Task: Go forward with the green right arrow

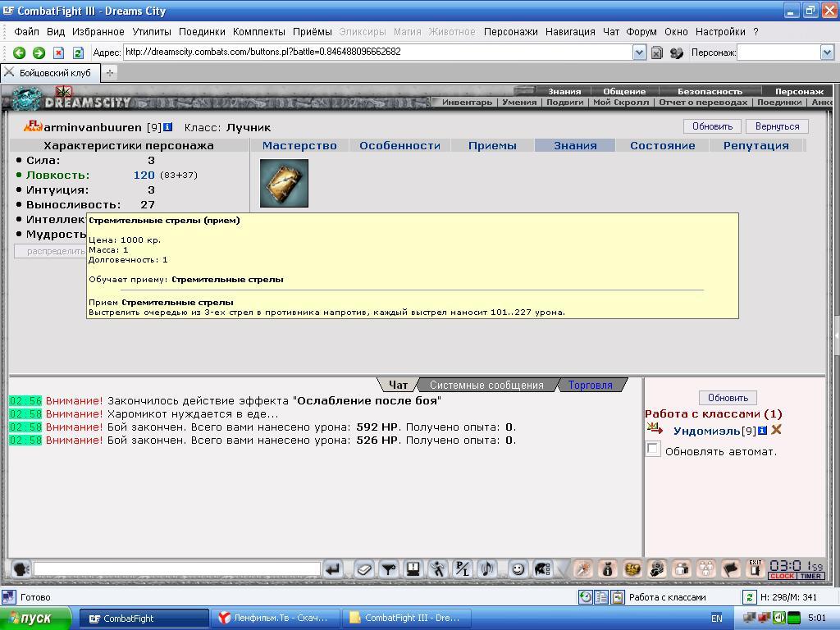Action: click(x=39, y=52)
